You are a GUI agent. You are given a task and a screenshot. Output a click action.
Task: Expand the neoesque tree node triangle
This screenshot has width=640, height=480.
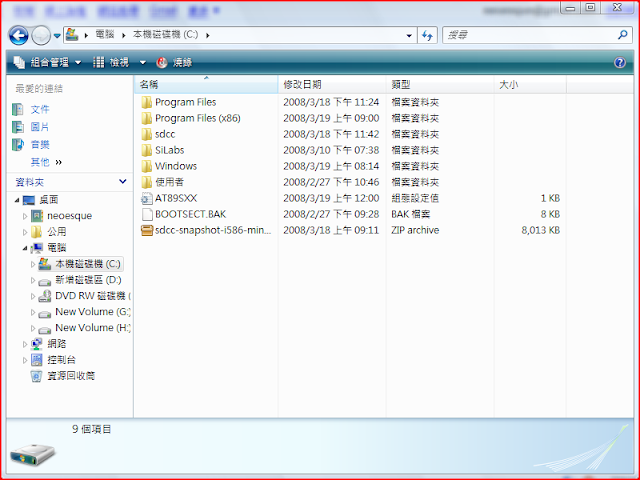[25, 216]
